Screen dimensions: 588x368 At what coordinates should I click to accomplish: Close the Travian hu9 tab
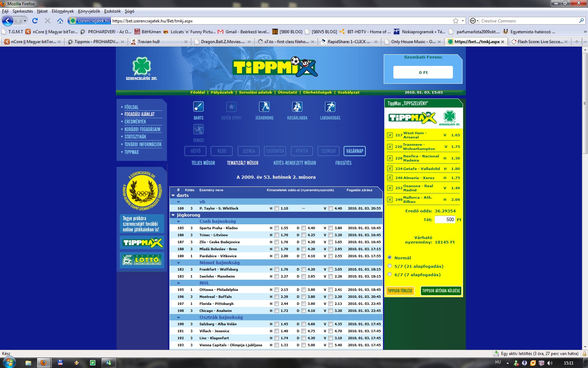tap(186, 42)
